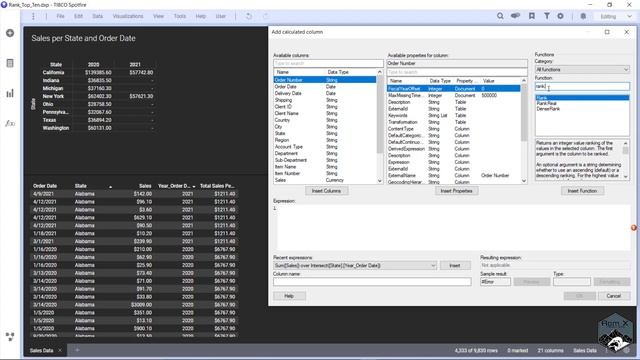Select Region in Available columns list
Screen dimensions: 640x360
pos(325,140)
